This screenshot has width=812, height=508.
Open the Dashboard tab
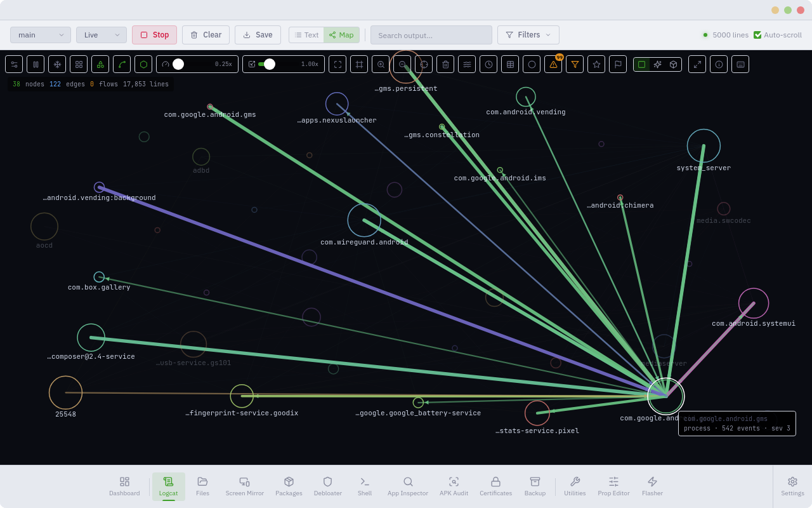(x=124, y=486)
